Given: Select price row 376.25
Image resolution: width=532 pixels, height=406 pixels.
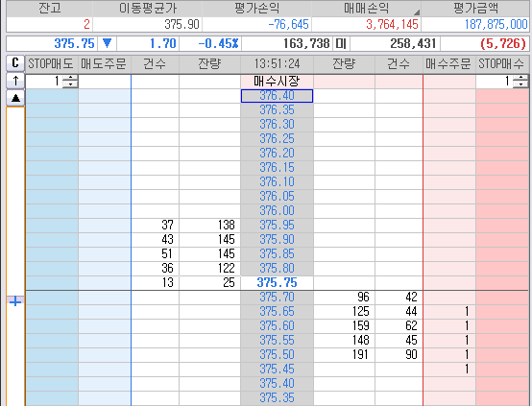Looking at the screenshot, I should click(x=277, y=139).
